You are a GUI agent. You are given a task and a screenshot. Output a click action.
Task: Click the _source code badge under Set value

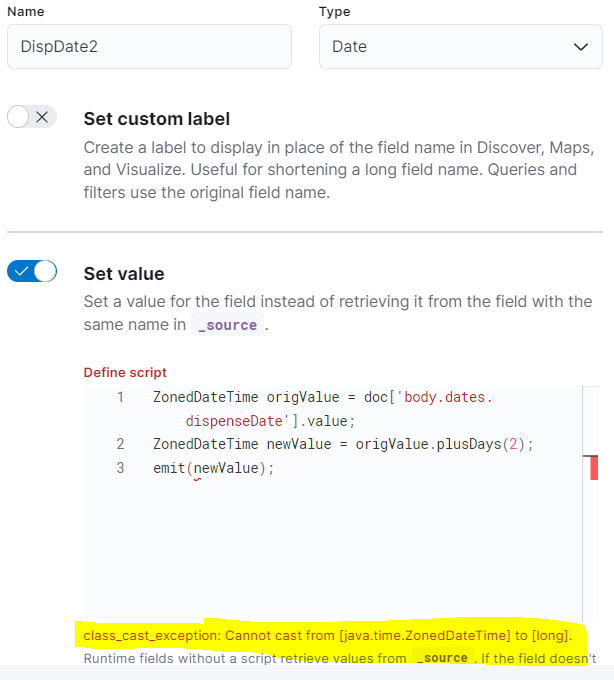point(227,325)
